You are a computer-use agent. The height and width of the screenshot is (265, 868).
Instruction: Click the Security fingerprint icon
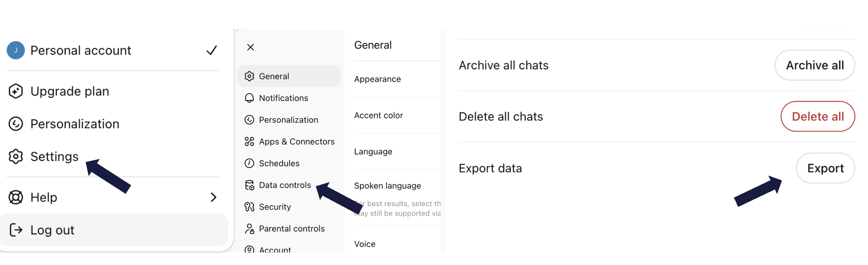click(250, 207)
